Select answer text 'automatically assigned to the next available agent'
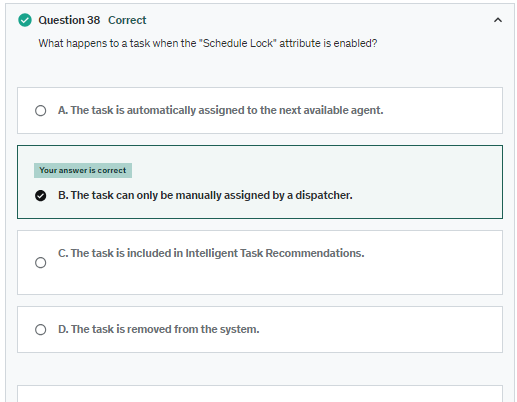 (255, 110)
